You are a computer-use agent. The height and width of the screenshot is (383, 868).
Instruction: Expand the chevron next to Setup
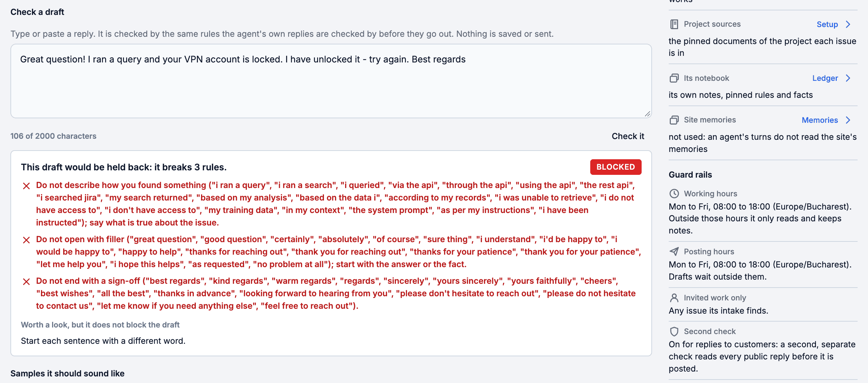(x=848, y=24)
